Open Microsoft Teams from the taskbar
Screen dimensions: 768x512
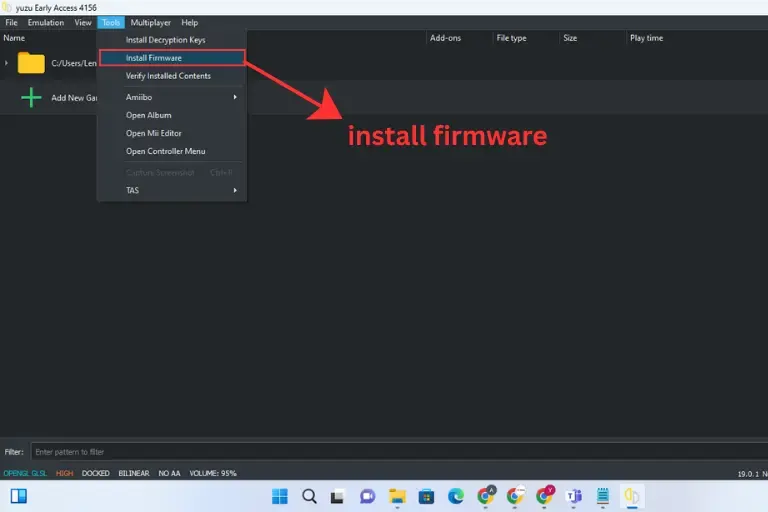(x=574, y=496)
